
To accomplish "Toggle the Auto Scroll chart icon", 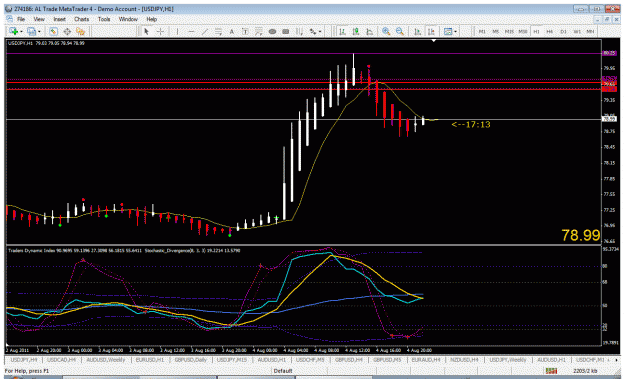I will [x=417, y=31].
